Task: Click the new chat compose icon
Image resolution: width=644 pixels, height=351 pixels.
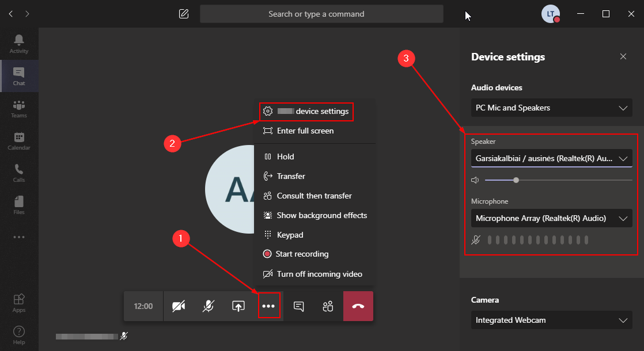Action: (x=184, y=14)
